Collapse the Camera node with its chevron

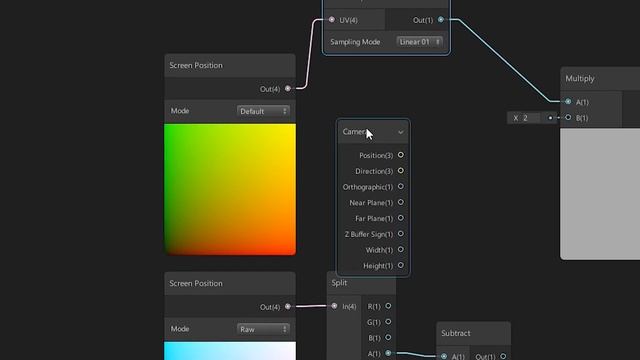[x=401, y=132]
